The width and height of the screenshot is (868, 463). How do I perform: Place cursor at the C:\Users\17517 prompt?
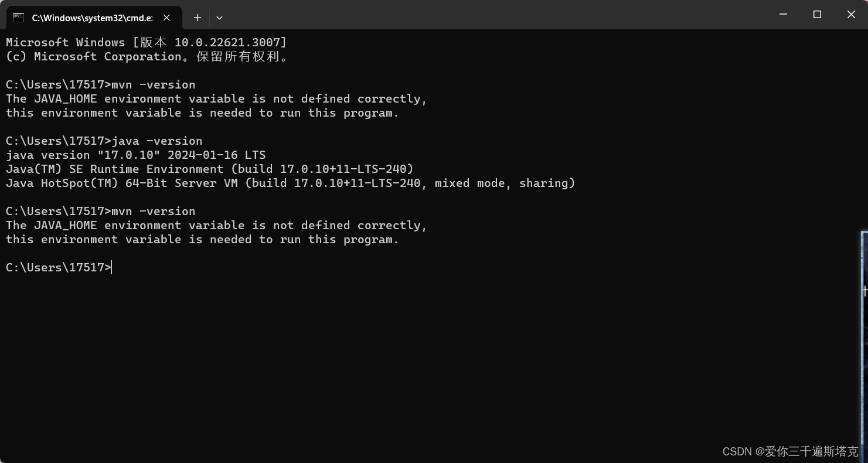point(57,267)
